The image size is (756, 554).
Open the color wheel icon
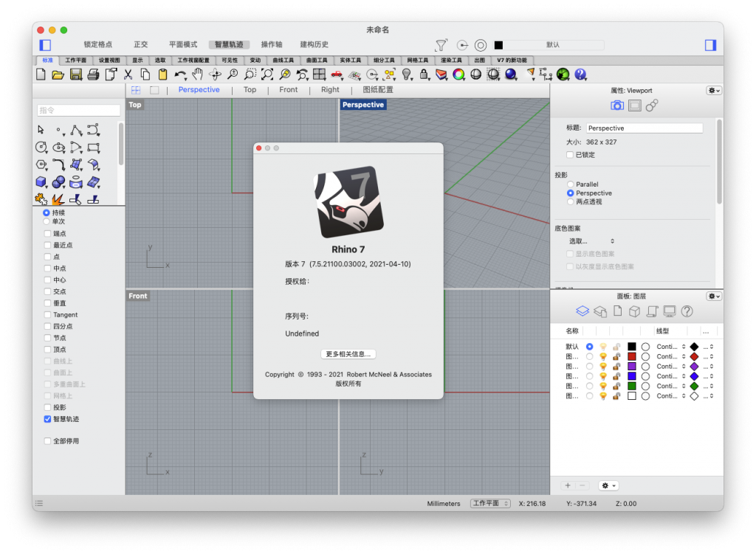458,75
